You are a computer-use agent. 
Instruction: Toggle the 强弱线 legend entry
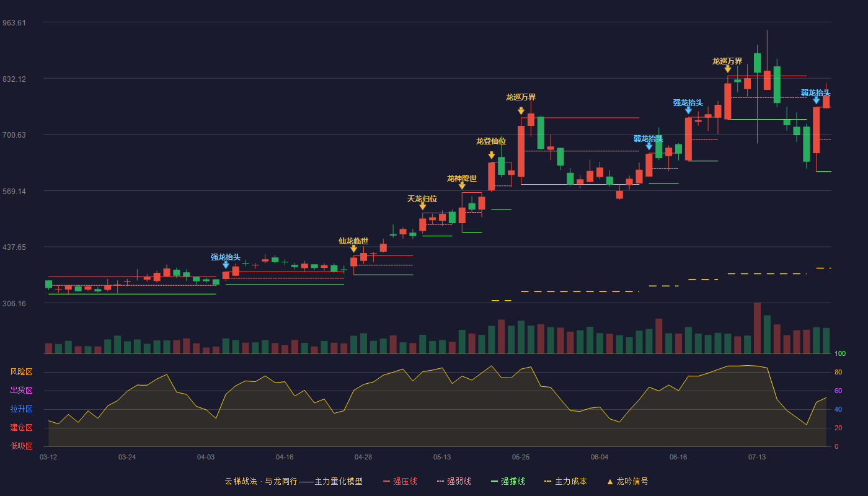click(x=454, y=481)
